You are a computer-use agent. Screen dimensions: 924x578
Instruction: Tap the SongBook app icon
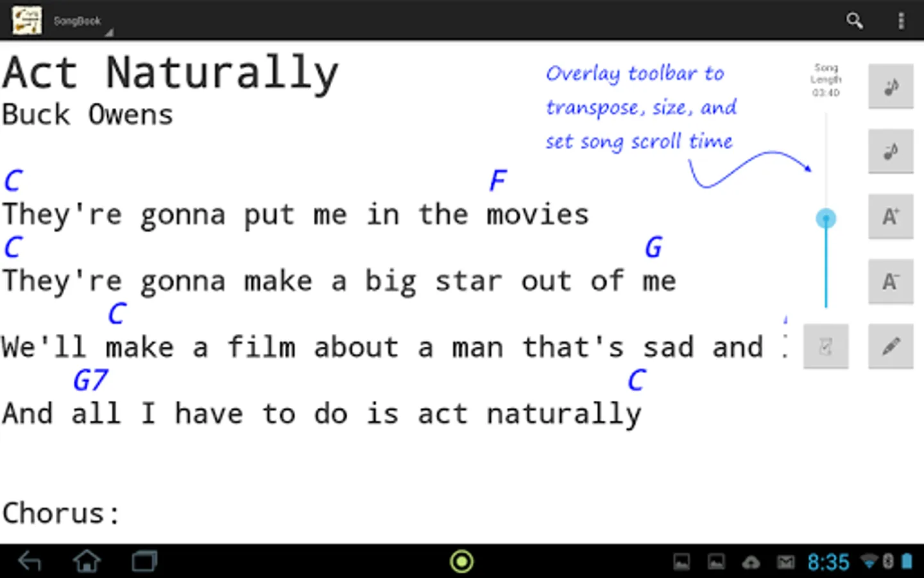click(26, 21)
